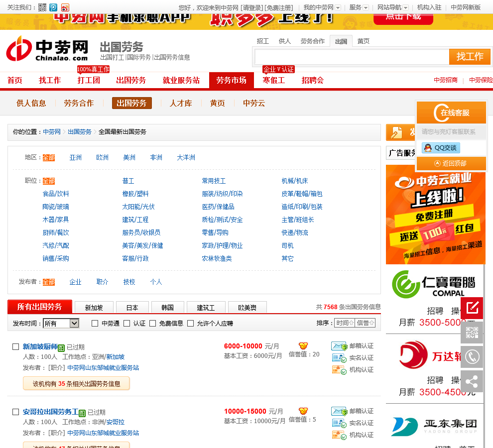The image size is (493, 448).
Task: Click the green badge beside 新加坡厨师
Action: [x=61, y=348]
